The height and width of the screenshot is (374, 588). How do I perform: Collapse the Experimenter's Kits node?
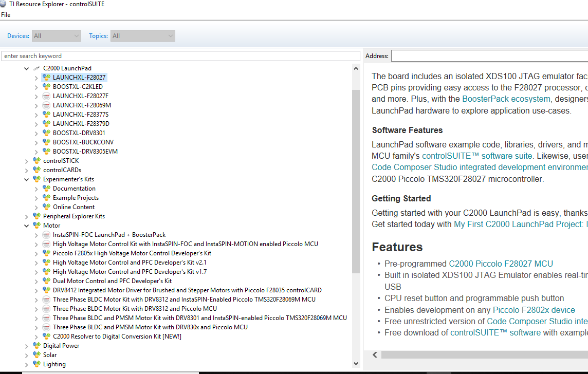click(x=26, y=179)
